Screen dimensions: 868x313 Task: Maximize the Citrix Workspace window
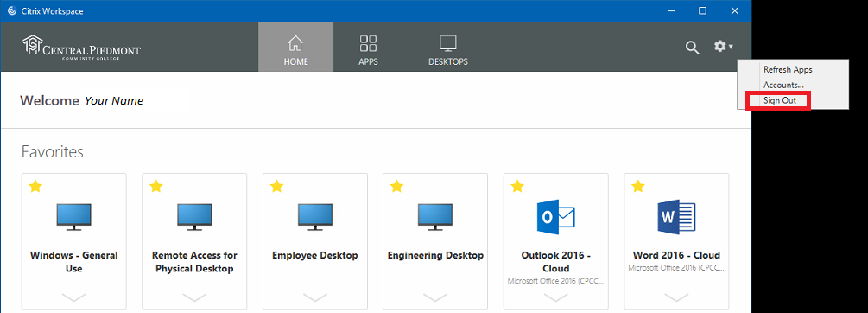click(702, 11)
